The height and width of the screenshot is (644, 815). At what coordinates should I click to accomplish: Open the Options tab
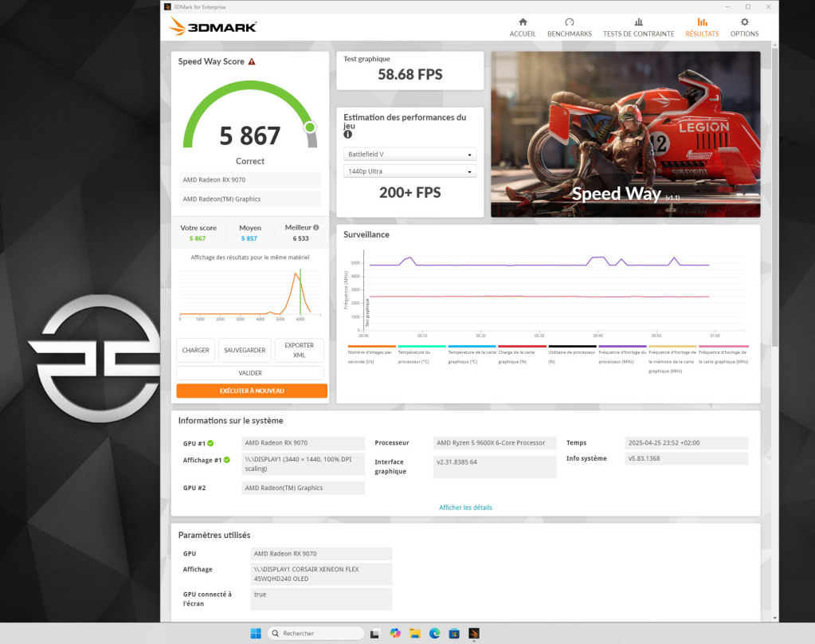tap(744, 28)
